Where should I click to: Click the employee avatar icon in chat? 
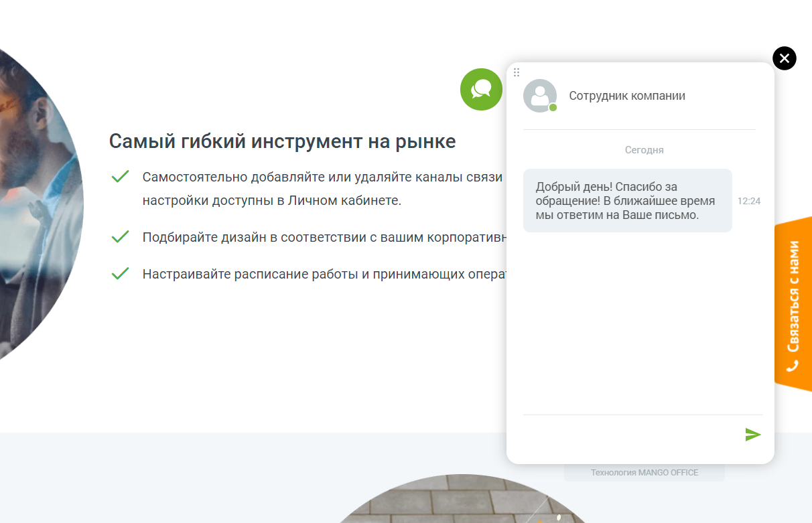coord(540,96)
